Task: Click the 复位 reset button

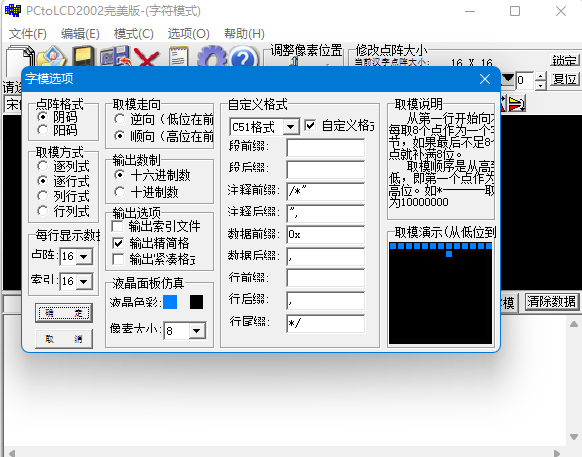Action: [564, 79]
